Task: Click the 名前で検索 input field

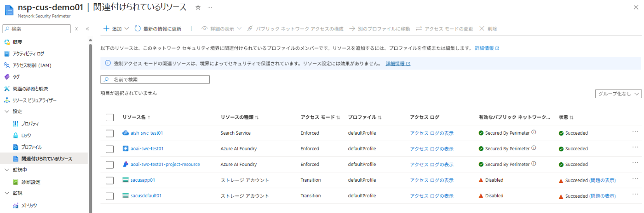Action: 155,80
